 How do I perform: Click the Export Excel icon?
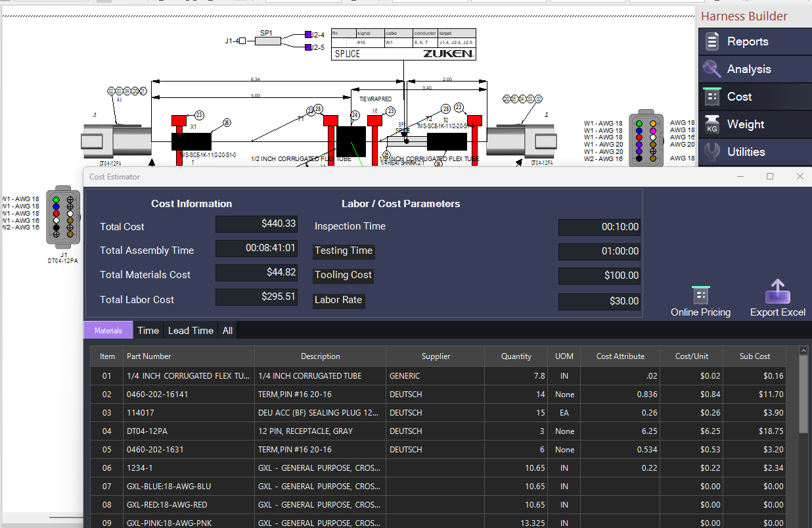click(x=778, y=293)
